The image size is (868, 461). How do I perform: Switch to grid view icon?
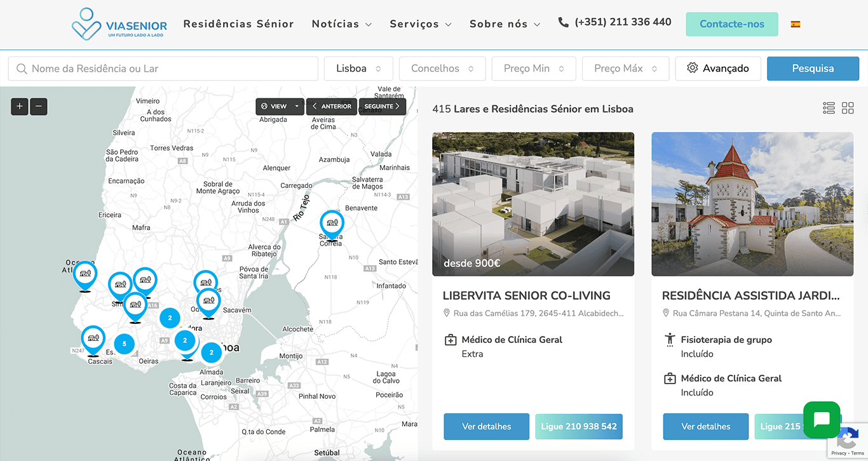tap(848, 108)
